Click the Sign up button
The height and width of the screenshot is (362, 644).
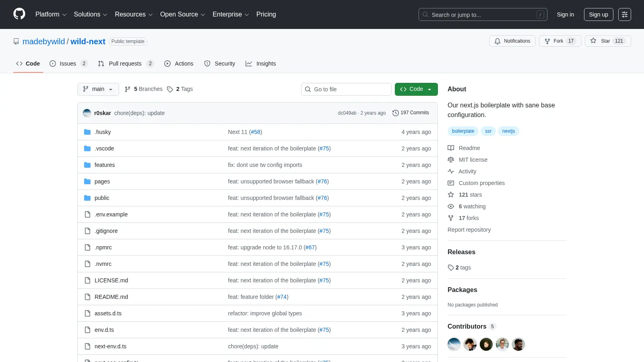[599, 14]
